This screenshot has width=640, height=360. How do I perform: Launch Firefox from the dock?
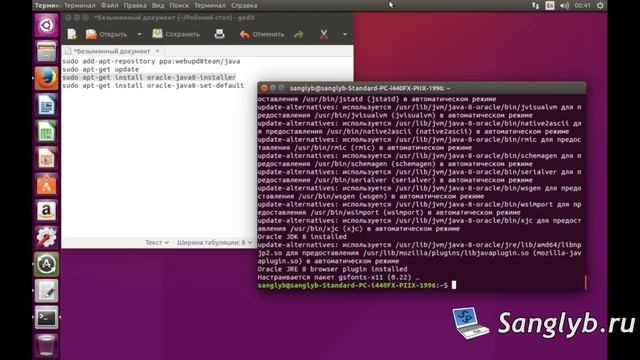pyautogui.click(x=46, y=78)
